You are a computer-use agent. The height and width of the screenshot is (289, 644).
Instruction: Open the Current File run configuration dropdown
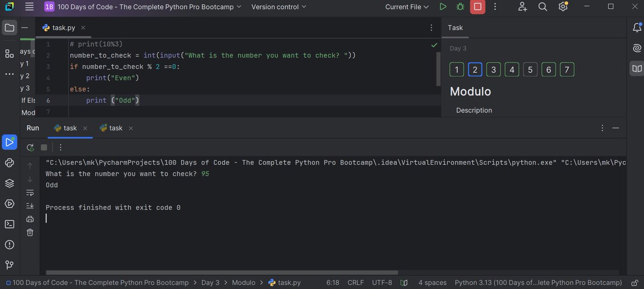coord(407,7)
